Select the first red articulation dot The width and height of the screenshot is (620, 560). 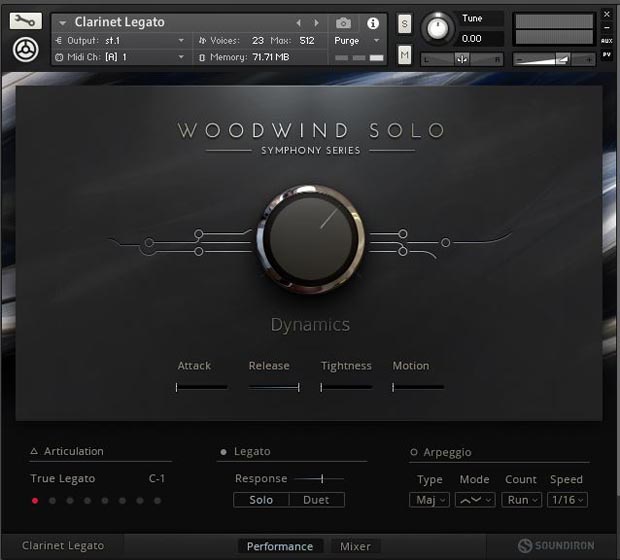(35, 500)
